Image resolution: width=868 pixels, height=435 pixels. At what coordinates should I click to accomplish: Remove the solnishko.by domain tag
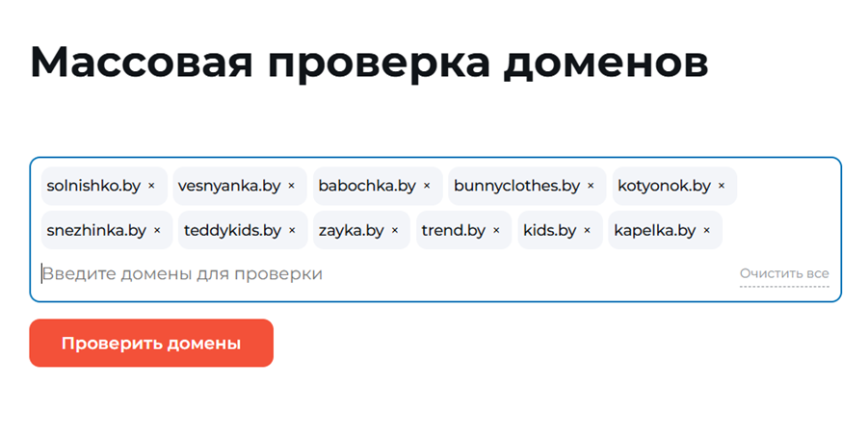point(151,187)
